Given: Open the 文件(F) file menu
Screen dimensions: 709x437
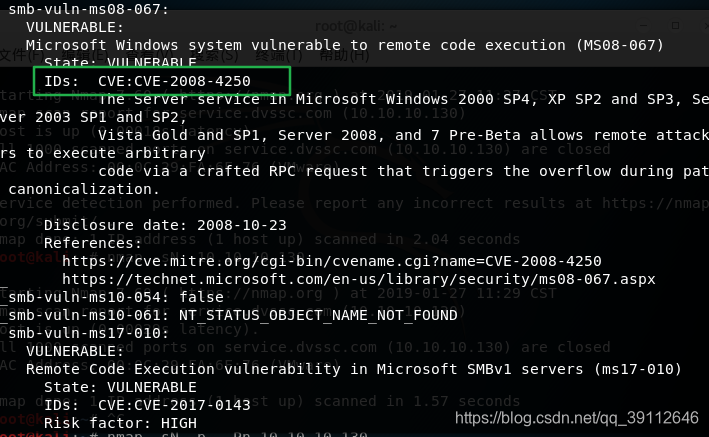Looking at the screenshot, I should coord(22,55).
